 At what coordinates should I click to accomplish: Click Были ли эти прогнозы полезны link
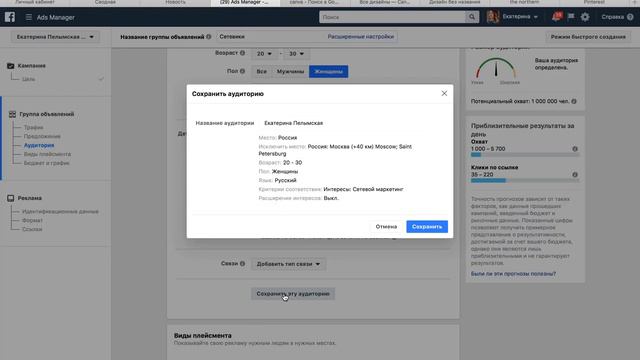coord(513,274)
